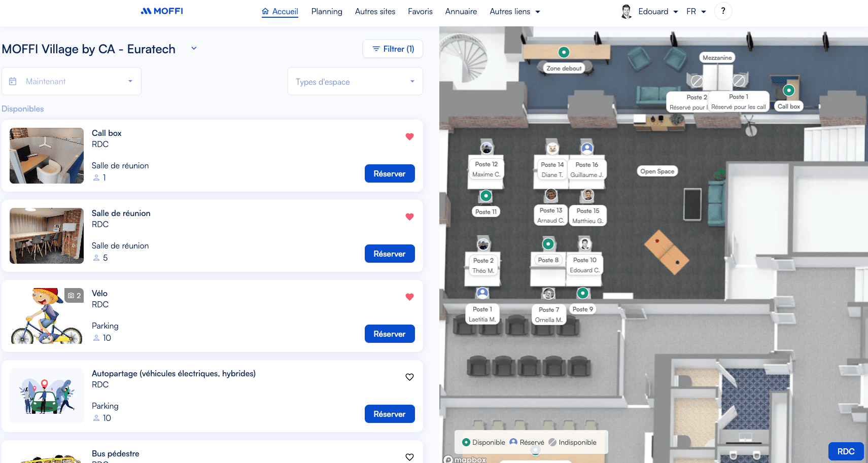The width and height of the screenshot is (868, 463).
Task: Reserve the Autopartage vehicle
Action: pos(390,414)
